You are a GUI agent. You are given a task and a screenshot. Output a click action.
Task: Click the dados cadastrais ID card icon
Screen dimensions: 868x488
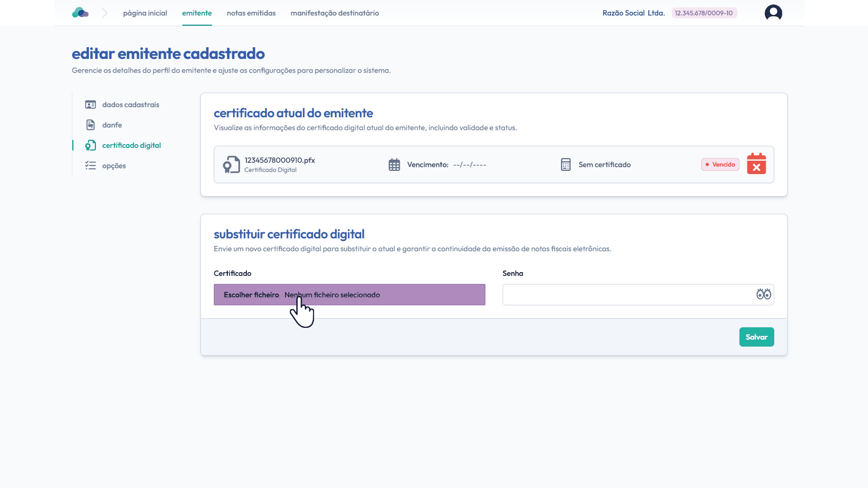click(x=91, y=105)
